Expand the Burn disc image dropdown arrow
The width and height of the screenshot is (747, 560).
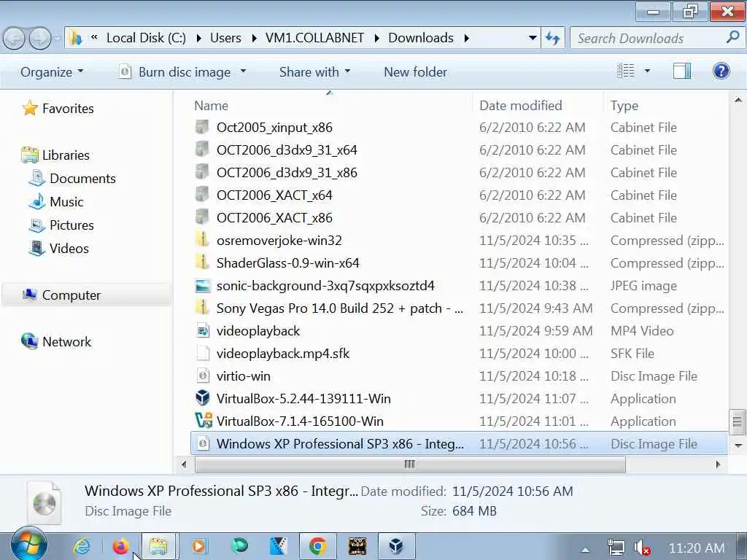point(243,72)
